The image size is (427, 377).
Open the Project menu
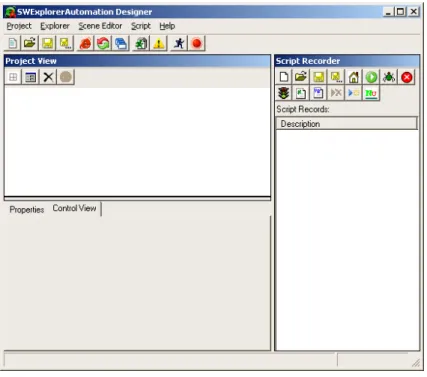pos(19,26)
